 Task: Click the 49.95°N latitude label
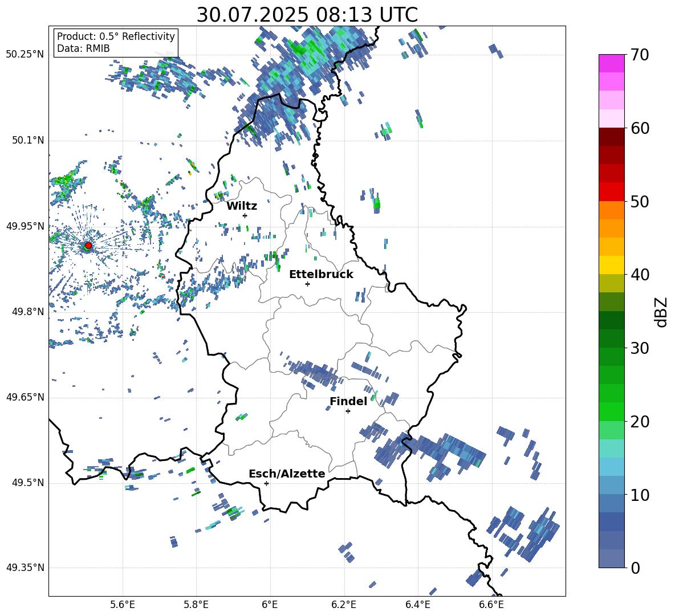pos(25,226)
